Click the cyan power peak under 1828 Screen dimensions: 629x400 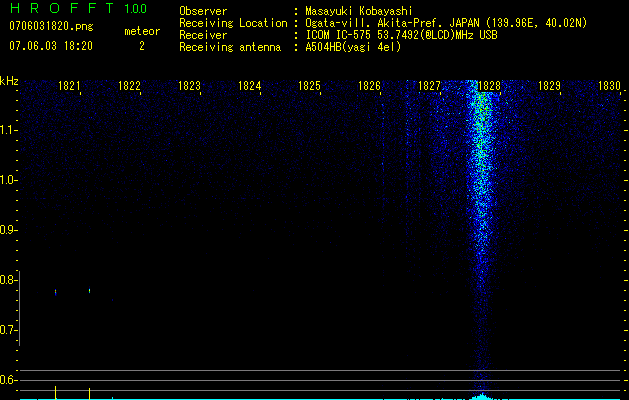click(482, 396)
